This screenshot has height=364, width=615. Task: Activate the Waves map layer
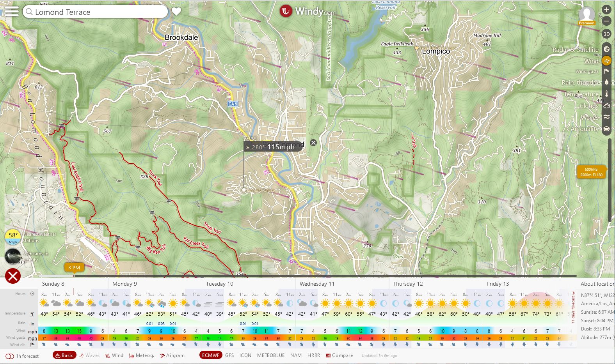point(606,117)
